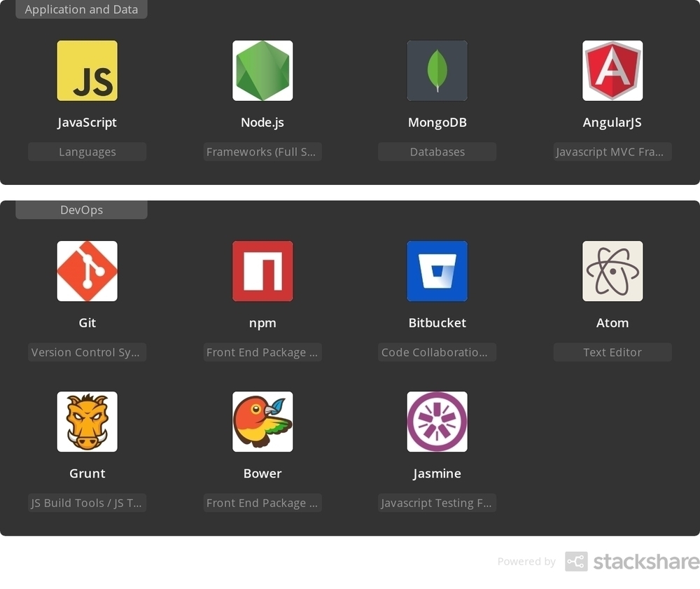The height and width of the screenshot is (589, 700).
Task: Click the Jasmine name link
Action: point(437,473)
